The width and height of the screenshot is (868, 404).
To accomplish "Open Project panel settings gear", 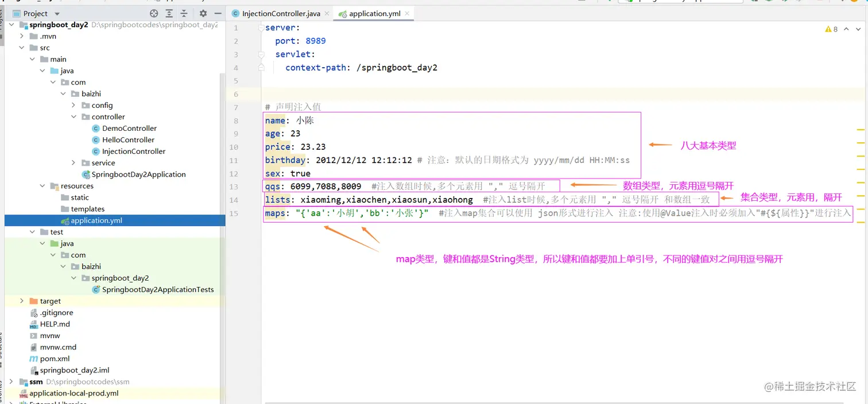I will click(203, 13).
